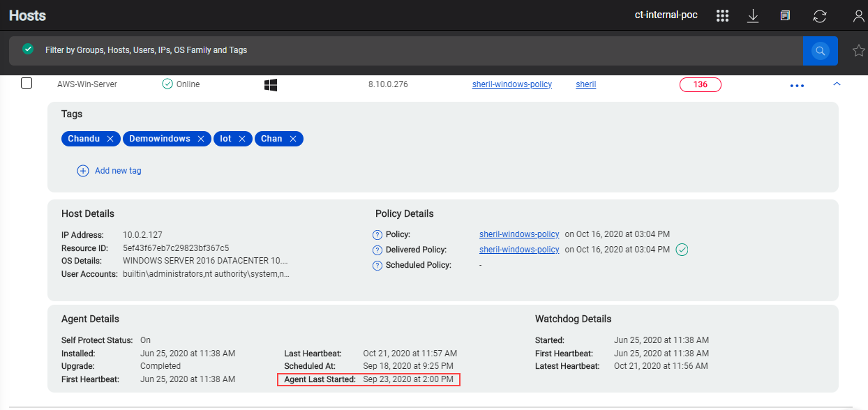This screenshot has width=868, height=410.
Task: Click the green delivered policy checkmark icon
Action: pos(682,250)
